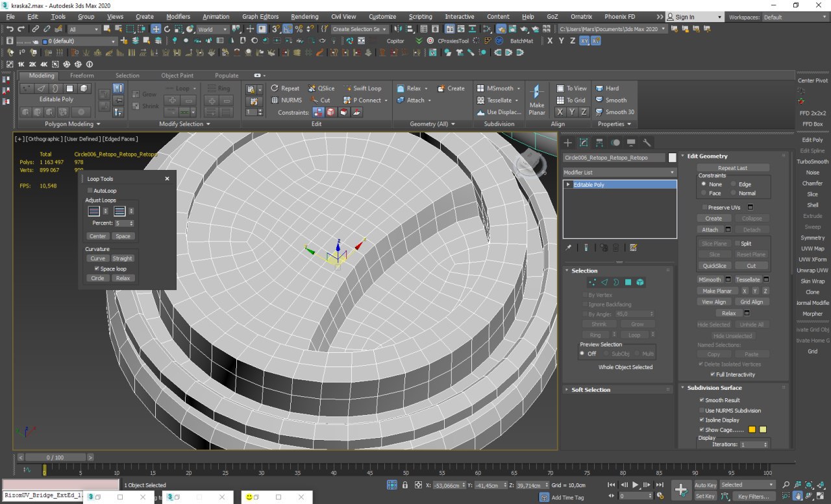Expand the Polygon Modeling ribbon panel

click(x=72, y=124)
